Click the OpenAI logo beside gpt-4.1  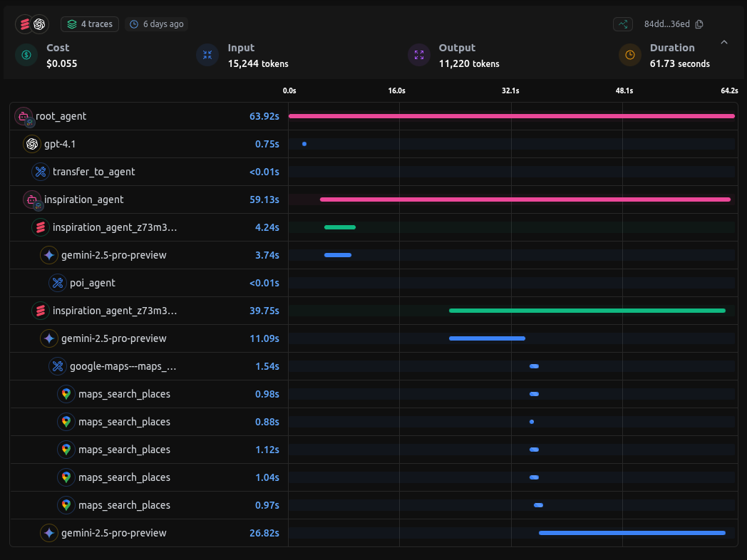[x=31, y=143]
